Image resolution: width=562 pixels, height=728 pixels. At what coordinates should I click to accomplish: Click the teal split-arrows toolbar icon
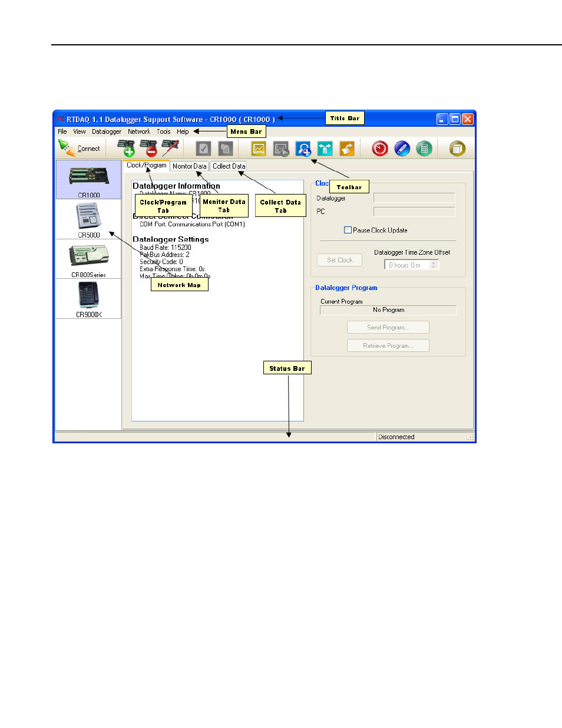click(325, 149)
